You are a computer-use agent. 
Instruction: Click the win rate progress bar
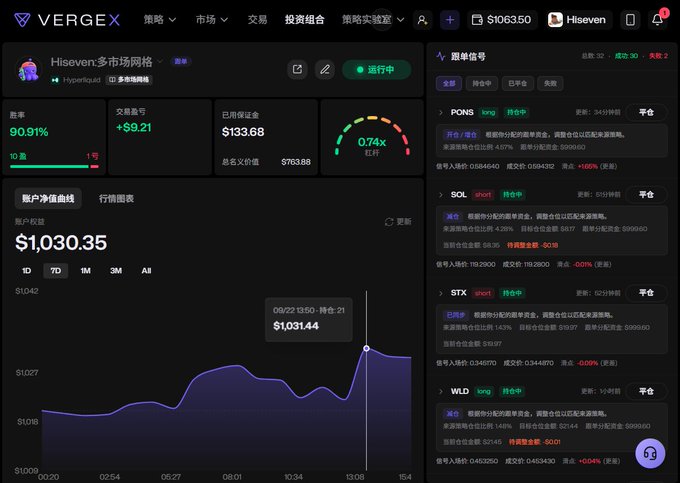point(54,166)
